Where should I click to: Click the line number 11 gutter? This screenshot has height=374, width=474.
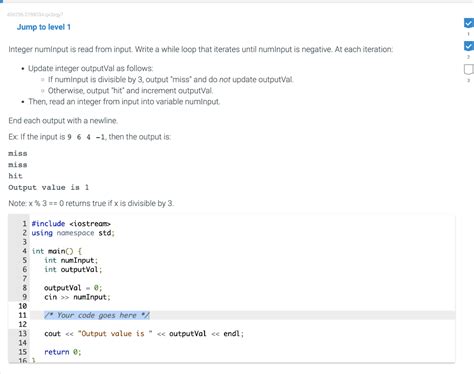coord(22,315)
